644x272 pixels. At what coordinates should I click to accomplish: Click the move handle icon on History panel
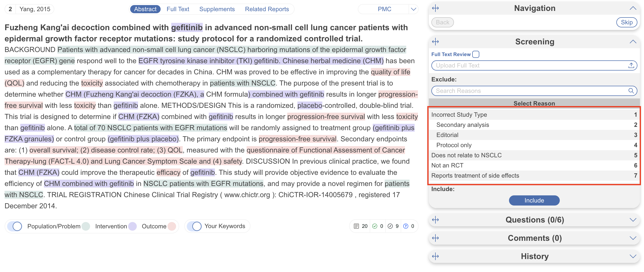click(x=435, y=257)
